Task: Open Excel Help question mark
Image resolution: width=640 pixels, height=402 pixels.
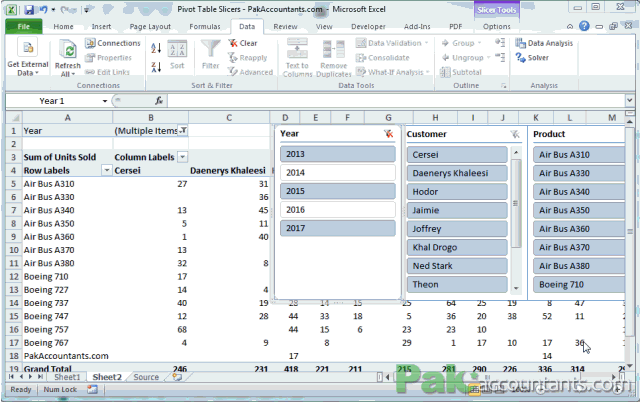Action: coord(584,26)
